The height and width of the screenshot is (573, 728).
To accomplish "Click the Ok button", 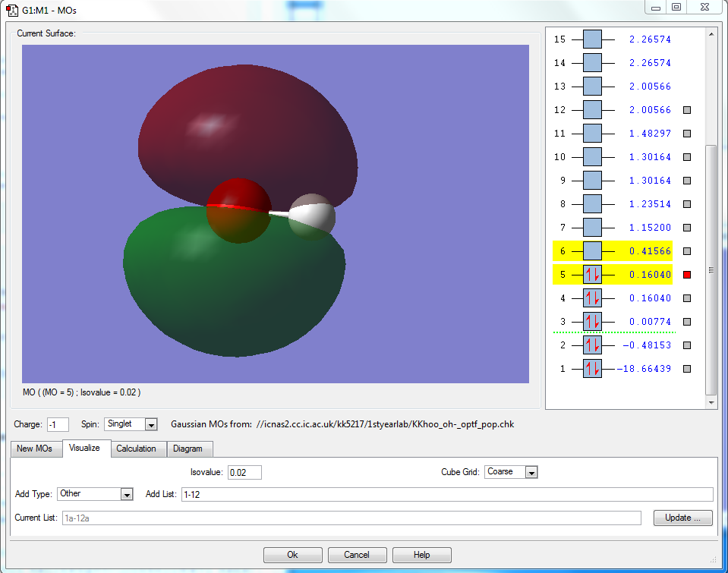I will pos(292,555).
